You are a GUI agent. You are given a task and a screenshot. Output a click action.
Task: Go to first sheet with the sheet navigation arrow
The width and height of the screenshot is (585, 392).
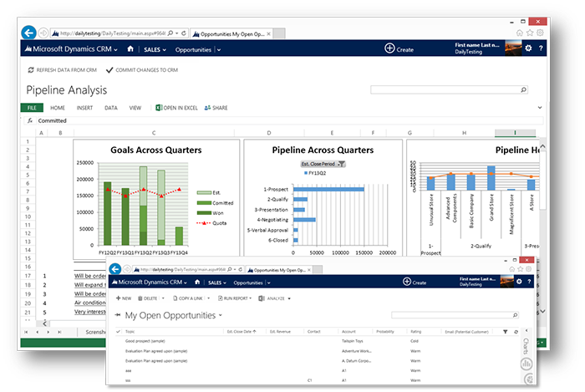26,332
